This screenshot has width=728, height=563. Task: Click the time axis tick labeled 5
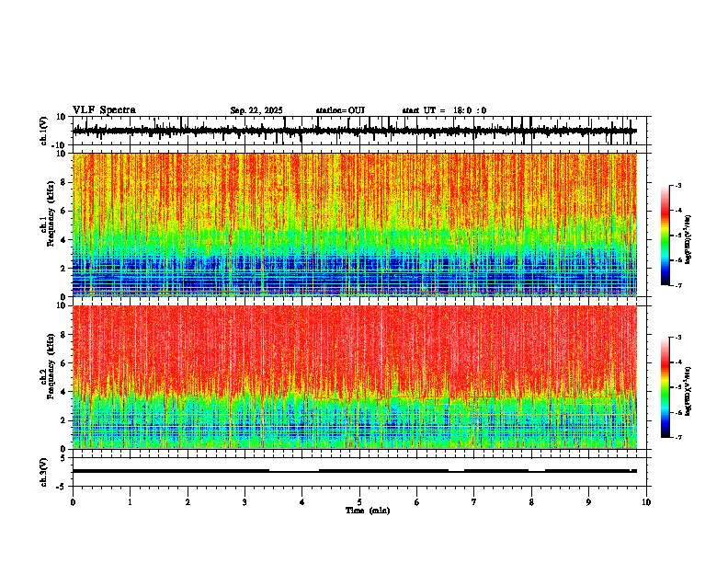359,502
